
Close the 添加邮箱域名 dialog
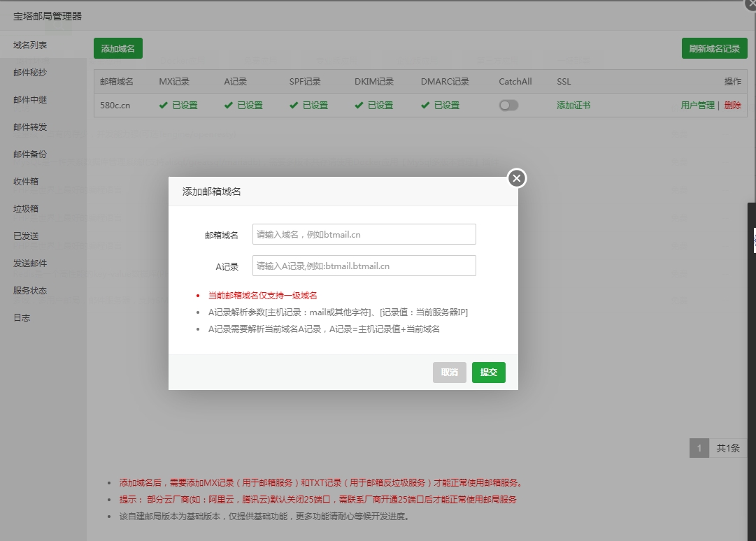click(516, 178)
